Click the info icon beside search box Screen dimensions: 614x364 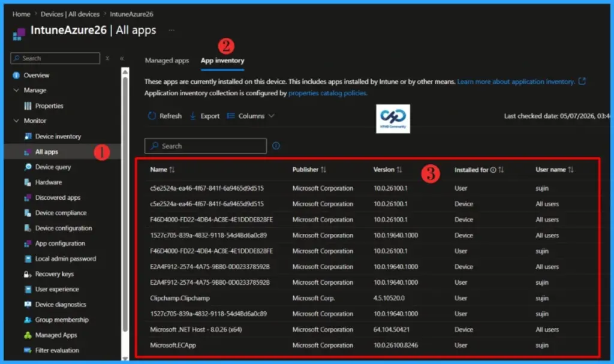click(x=276, y=146)
